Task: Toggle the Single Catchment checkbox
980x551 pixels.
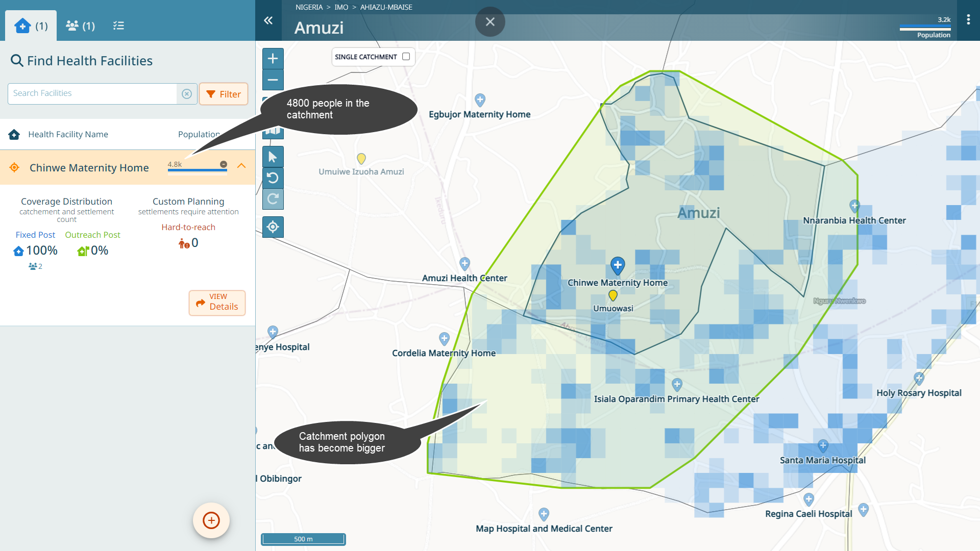Action: click(406, 57)
